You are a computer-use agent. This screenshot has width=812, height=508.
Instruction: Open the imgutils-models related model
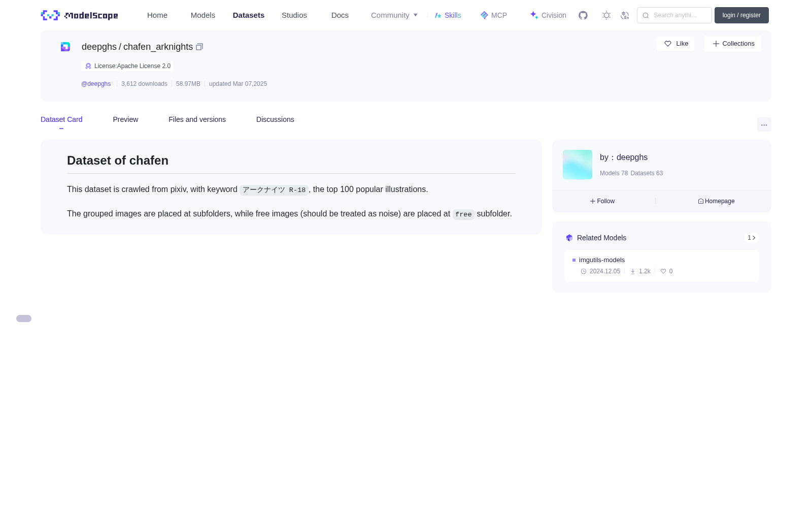click(x=662, y=265)
